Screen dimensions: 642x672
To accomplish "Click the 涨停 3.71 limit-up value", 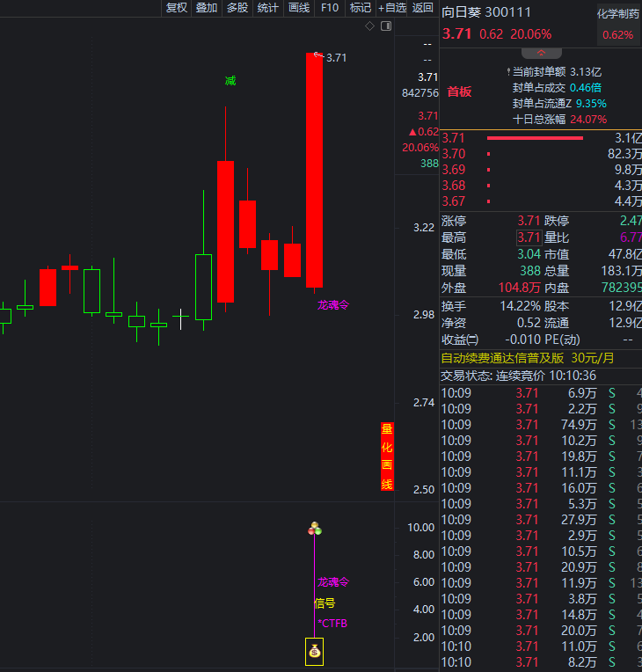I will [x=529, y=221].
